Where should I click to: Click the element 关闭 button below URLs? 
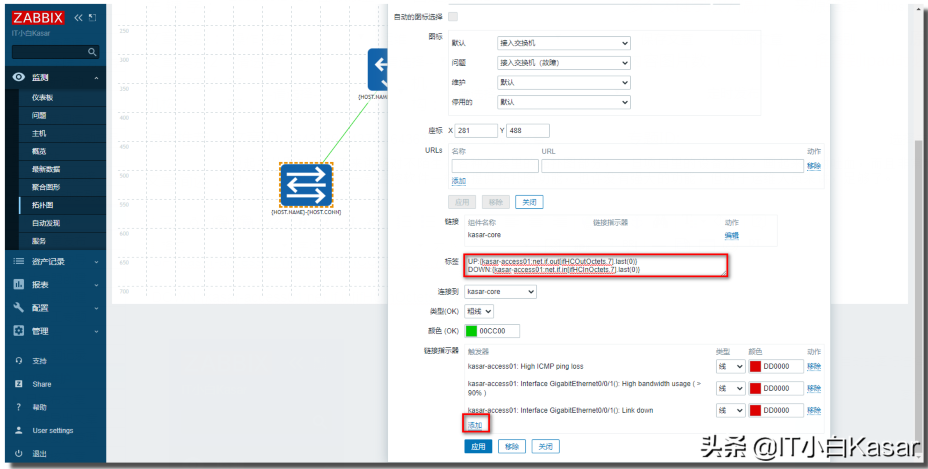[x=529, y=202]
